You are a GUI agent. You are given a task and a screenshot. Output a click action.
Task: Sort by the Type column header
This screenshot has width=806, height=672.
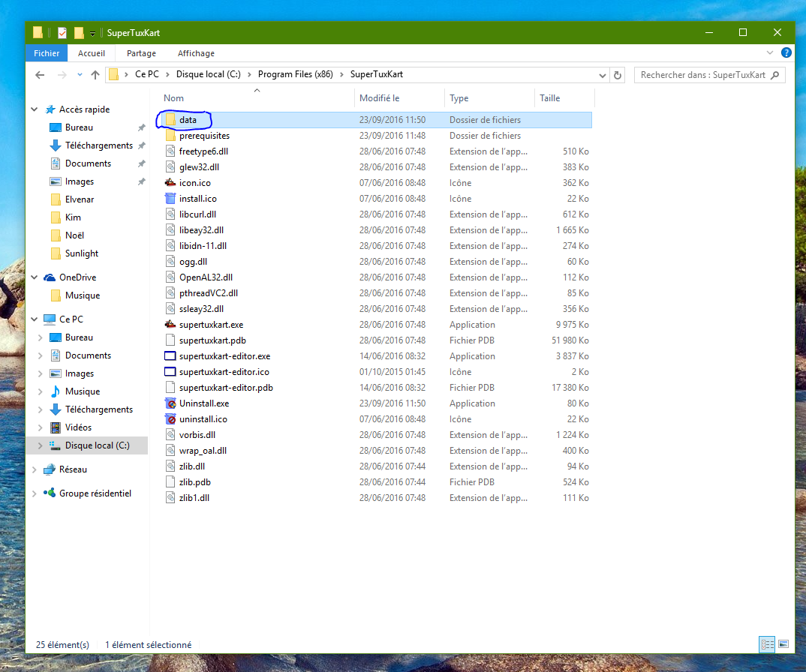(459, 98)
